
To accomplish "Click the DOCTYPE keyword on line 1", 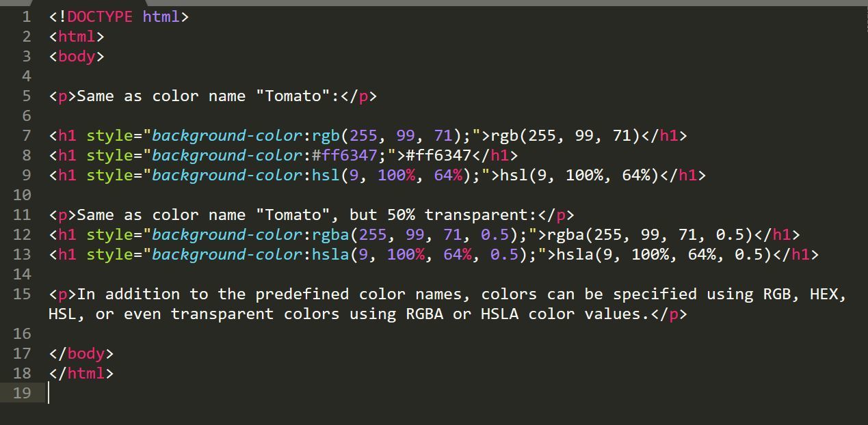I will point(99,16).
